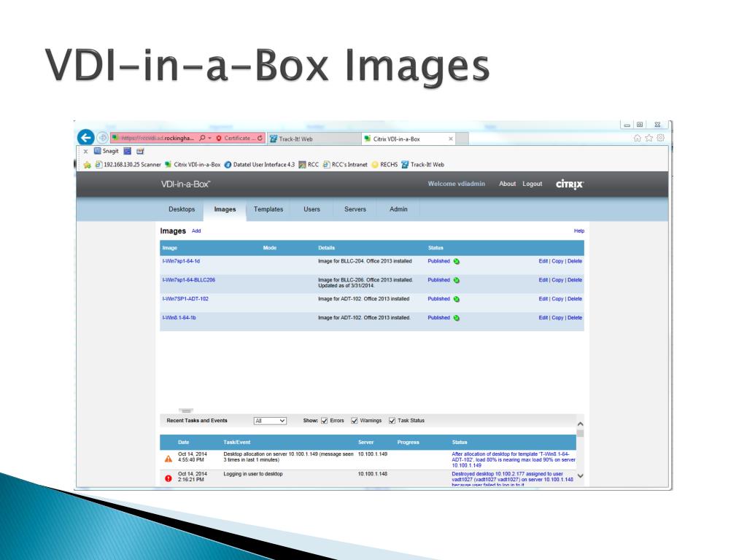Click the About link in header
Image resolution: width=747 pixels, height=560 pixels.
[x=508, y=184]
